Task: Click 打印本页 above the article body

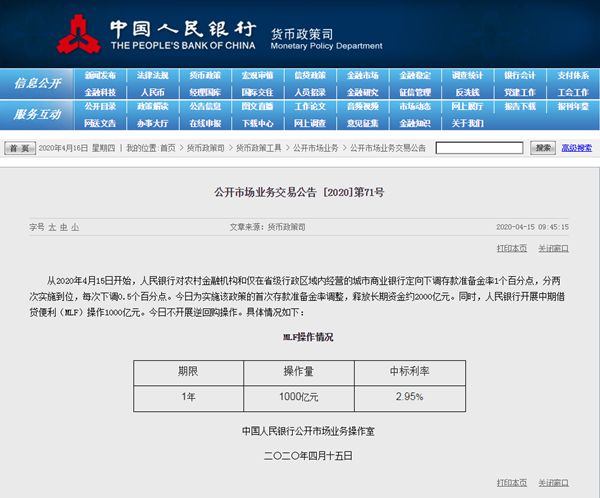Action: pos(512,248)
